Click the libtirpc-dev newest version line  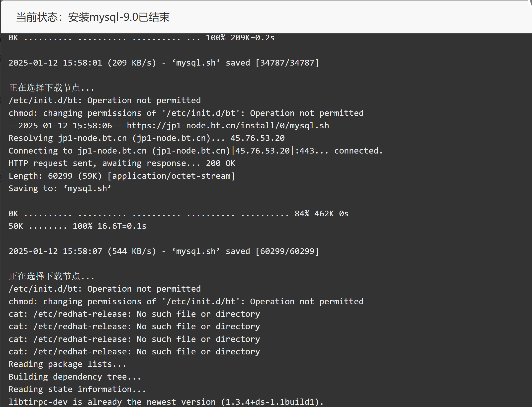tap(166, 402)
